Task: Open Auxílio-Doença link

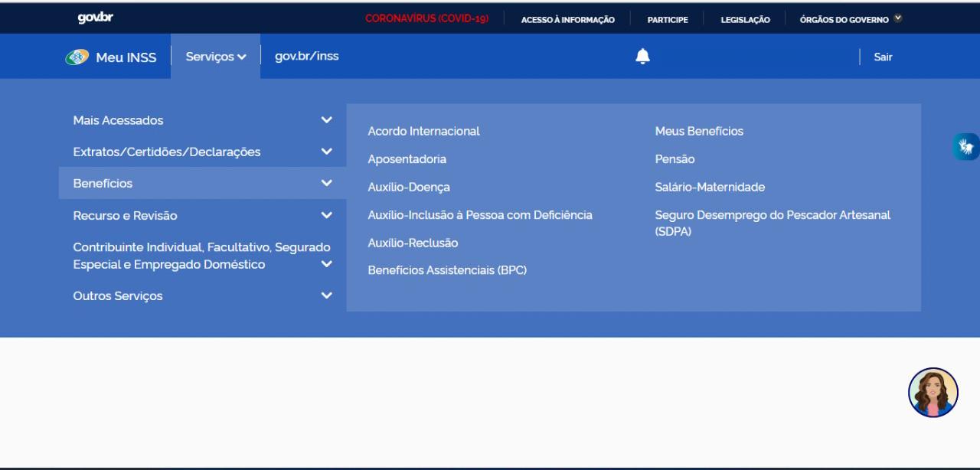Action: click(x=409, y=187)
